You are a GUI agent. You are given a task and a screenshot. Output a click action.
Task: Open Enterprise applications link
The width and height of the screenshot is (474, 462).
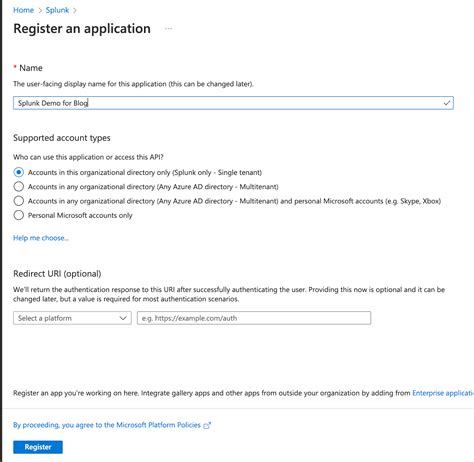[443, 393]
